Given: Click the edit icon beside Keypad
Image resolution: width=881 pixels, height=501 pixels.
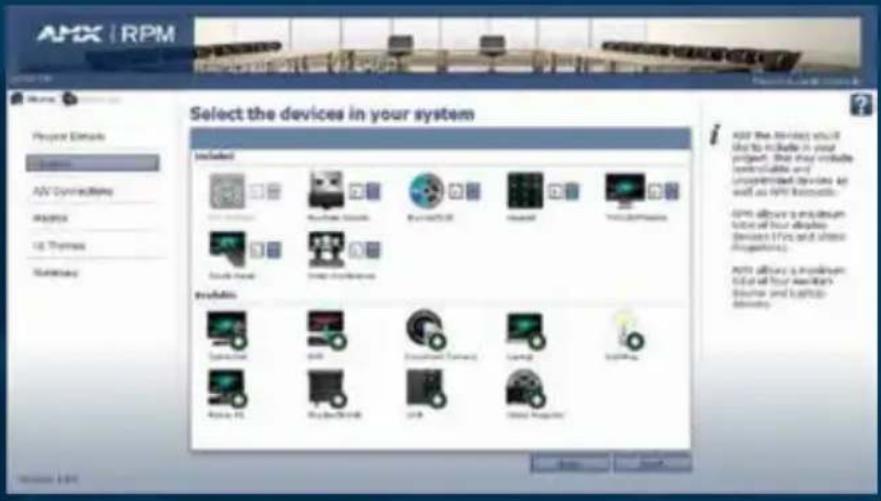Looking at the screenshot, I should 555,192.
